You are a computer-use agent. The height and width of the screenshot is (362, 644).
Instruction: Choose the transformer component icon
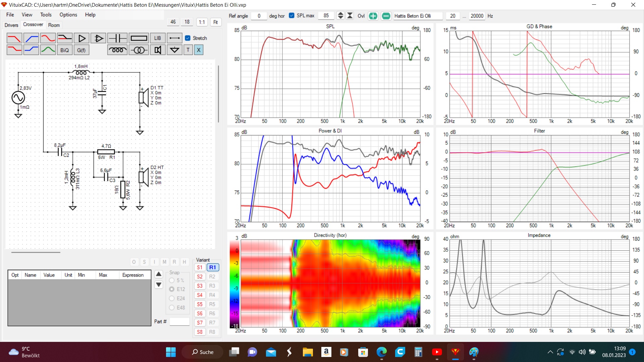139,50
